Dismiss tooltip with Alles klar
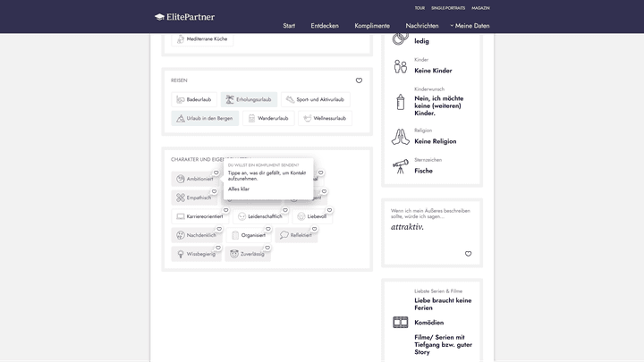Image resolution: width=644 pixels, height=362 pixels. pyautogui.click(x=239, y=189)
